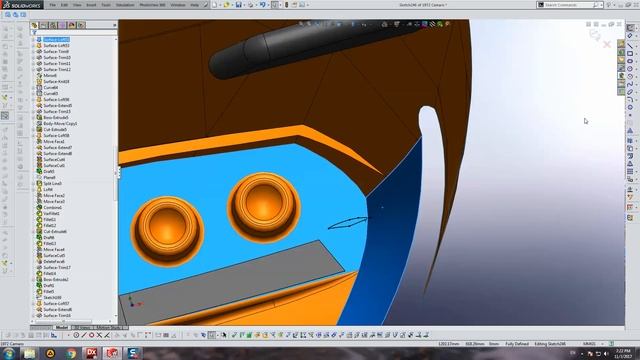Click the exit sketch confirm corner icon

595,36
